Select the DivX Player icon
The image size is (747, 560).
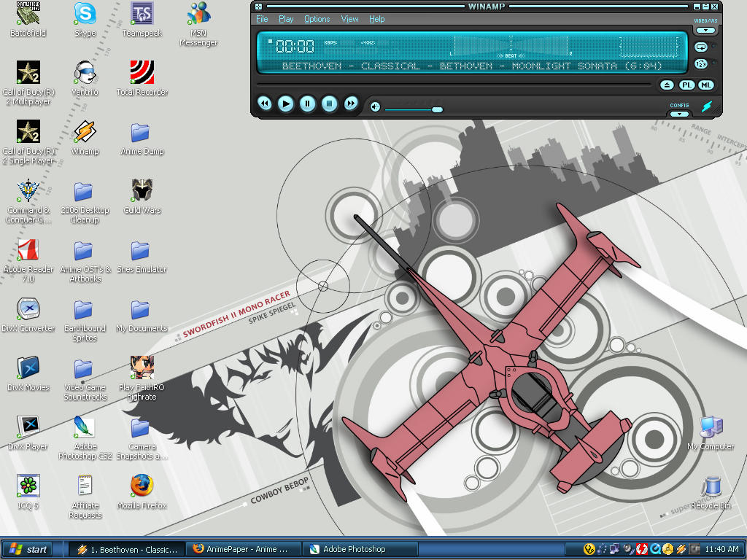coord(28,432)
